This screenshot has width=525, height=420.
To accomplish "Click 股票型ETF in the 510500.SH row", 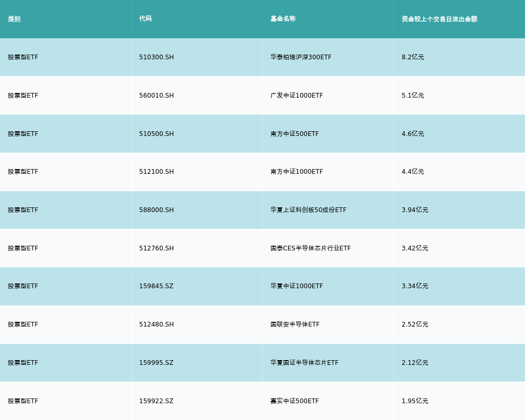I will coord(23,134).
